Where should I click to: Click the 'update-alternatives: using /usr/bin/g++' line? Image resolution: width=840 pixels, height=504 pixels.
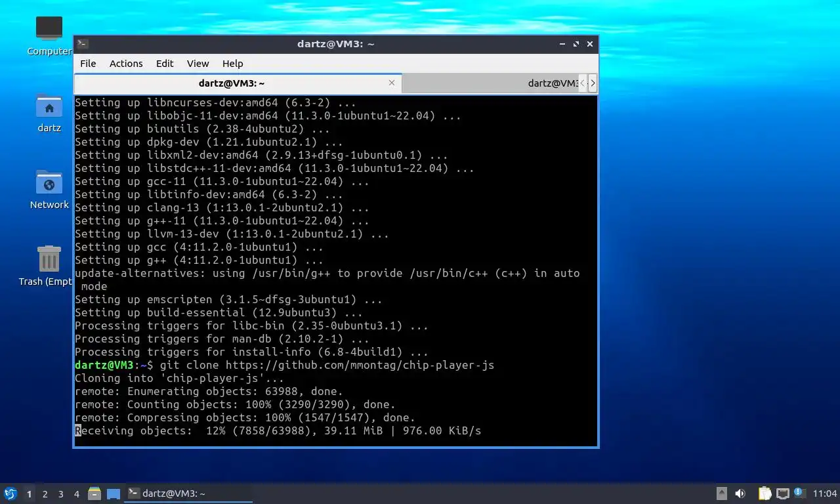[x=327, y=273]
